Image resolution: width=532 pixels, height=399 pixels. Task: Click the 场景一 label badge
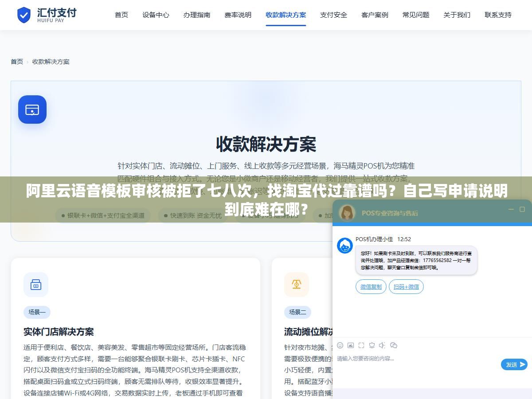[37, 312]
